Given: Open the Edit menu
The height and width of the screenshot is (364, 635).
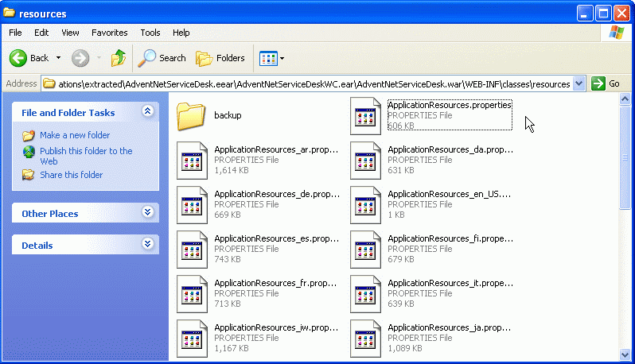Looking at the screenshot, I should [41, 33].
